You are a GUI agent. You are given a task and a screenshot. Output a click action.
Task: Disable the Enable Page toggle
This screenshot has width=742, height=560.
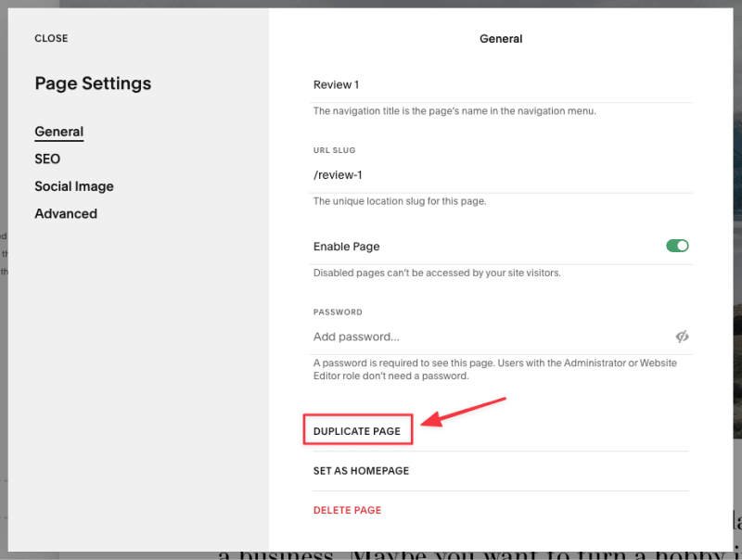[677, 246]
